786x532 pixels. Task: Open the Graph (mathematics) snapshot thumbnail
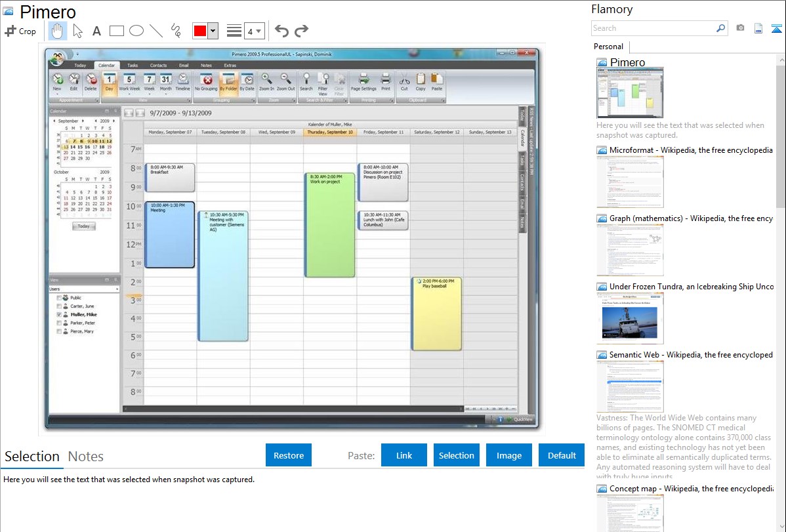click(x=630, y=250)
